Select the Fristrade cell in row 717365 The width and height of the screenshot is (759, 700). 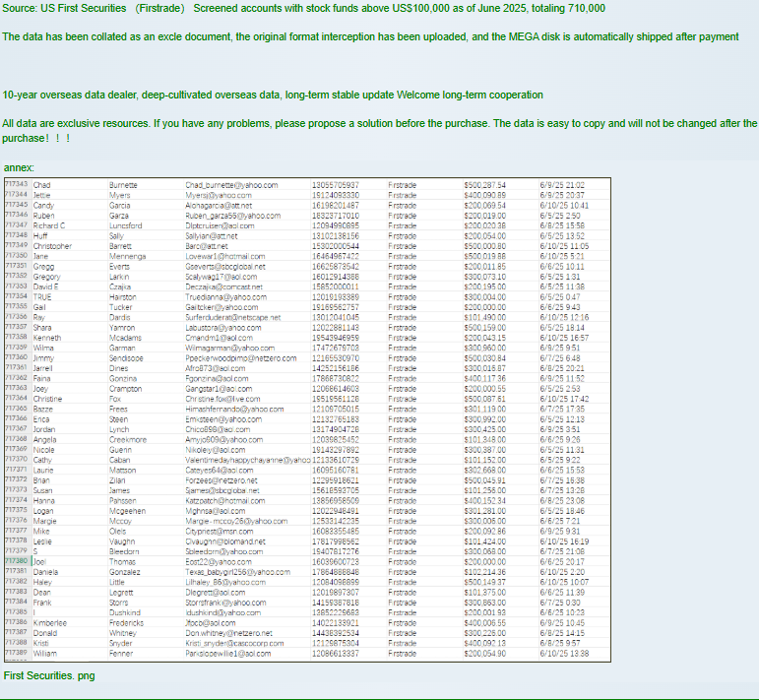click(403, 408)
